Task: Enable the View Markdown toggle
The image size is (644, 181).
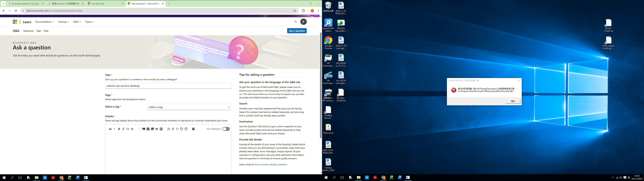Action: pos(226,129)
